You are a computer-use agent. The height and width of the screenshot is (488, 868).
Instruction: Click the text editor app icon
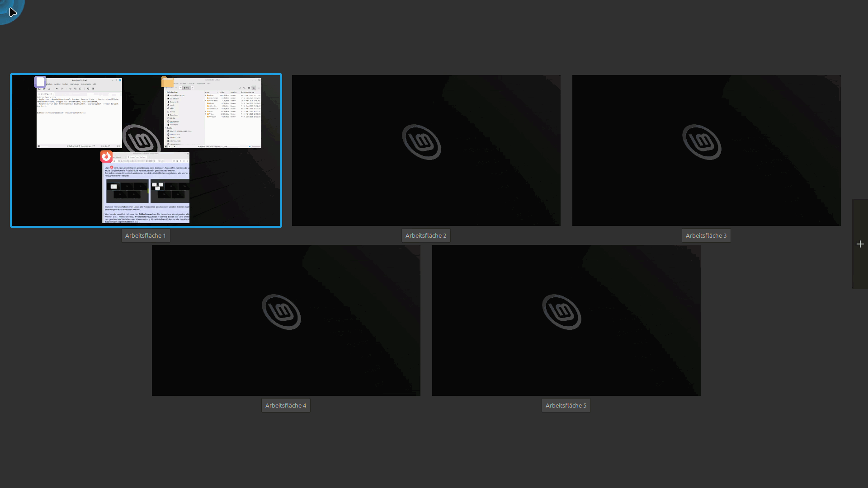coord(40,82)
